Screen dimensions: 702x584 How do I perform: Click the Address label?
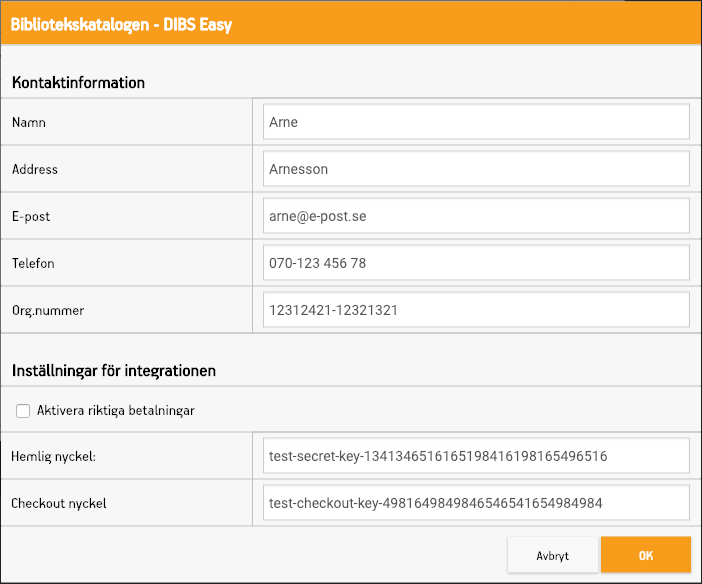pos(35,169)
